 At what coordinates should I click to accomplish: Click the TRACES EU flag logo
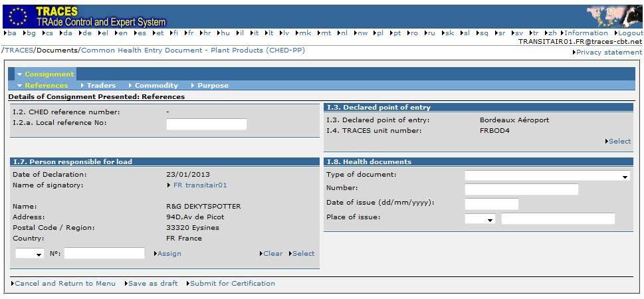[x=17, y=17]
